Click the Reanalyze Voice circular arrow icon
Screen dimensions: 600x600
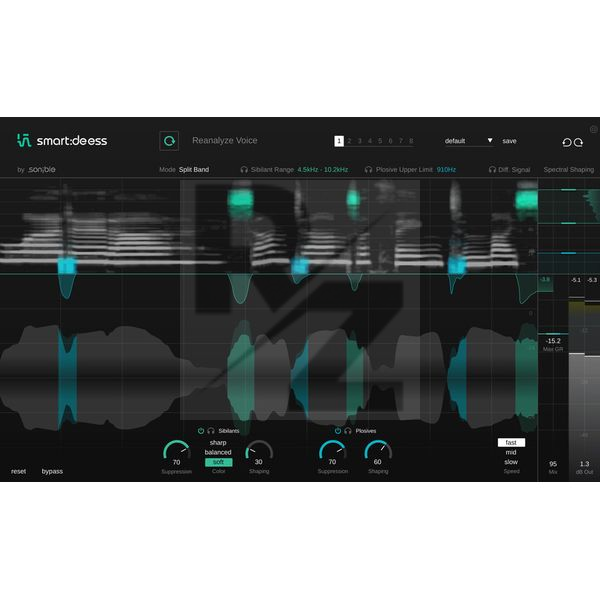point(169,141)
